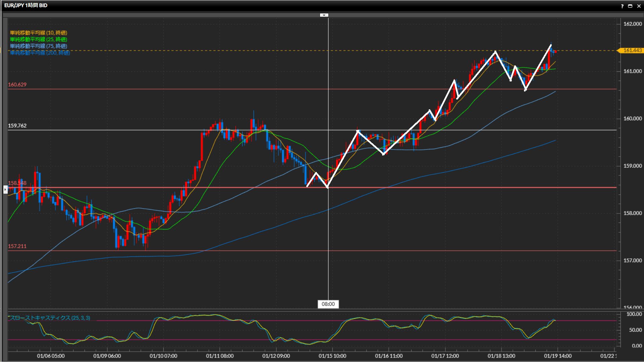Click the 75-period moving average label
This screenshot has height=362, width=644.
39,46
